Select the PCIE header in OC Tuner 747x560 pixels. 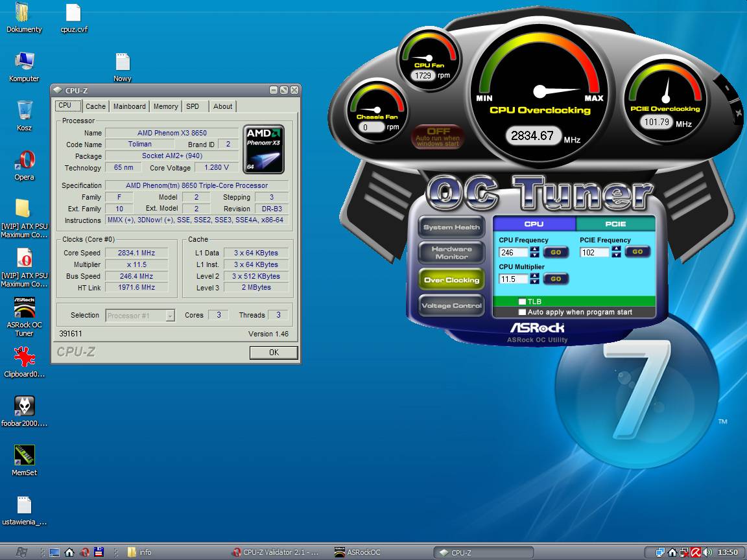tap(615, 224)
